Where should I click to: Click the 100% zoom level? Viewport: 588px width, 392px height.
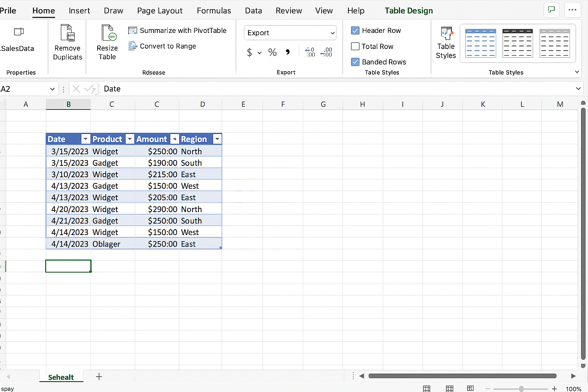[573, 389]
